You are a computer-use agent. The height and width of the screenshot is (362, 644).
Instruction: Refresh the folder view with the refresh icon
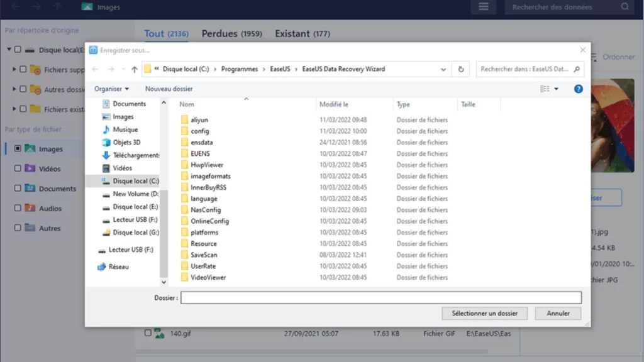click(461, 69)
